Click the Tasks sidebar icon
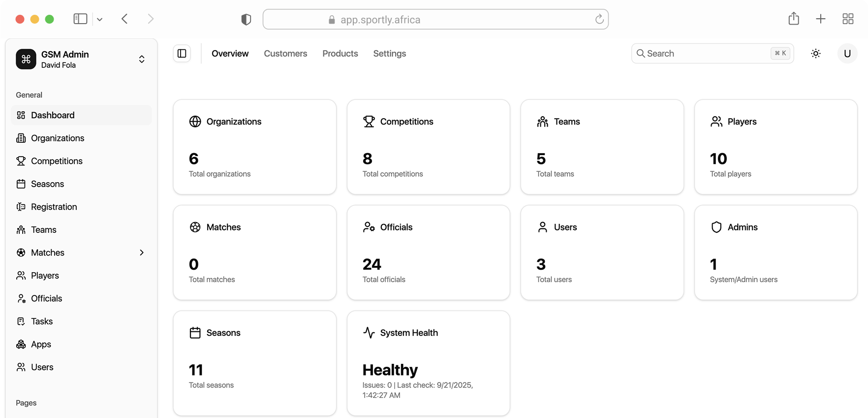This screenshot has width=868, height=418. click(x=21, y=322)
